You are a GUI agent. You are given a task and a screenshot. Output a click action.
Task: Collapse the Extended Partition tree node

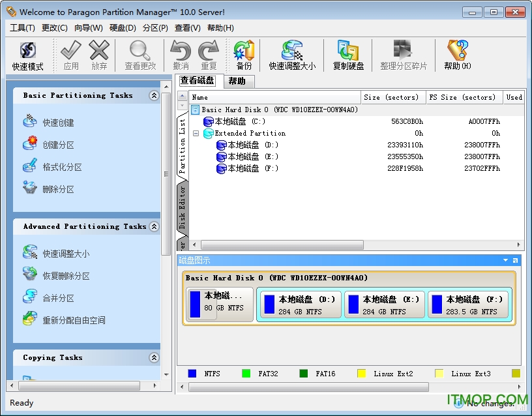196,134
